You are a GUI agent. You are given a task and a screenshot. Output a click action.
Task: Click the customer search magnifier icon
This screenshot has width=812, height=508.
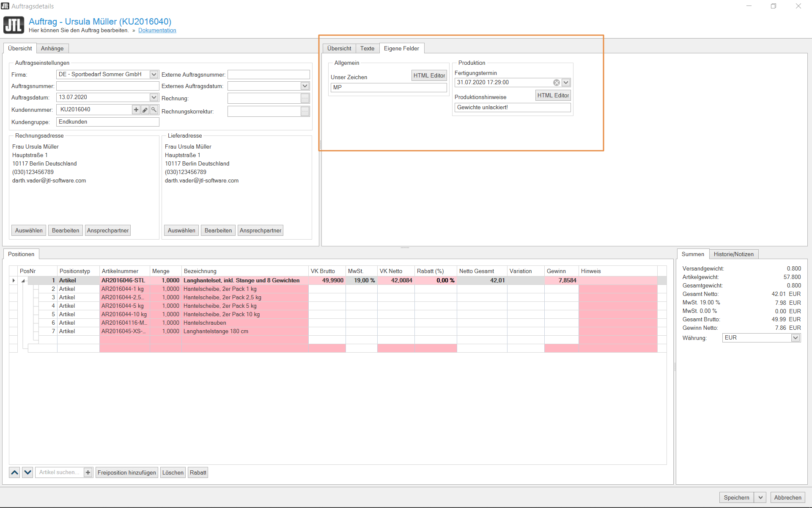click(154, 110)
